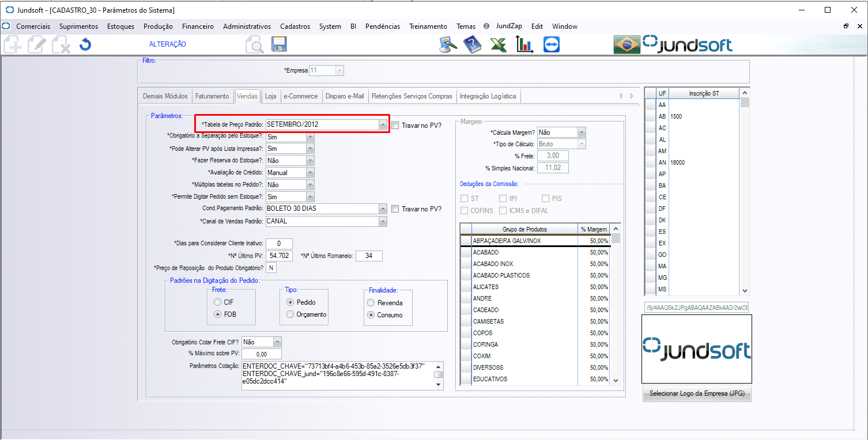Click the Grupo de Produtos column header

[x=524, y=229]
